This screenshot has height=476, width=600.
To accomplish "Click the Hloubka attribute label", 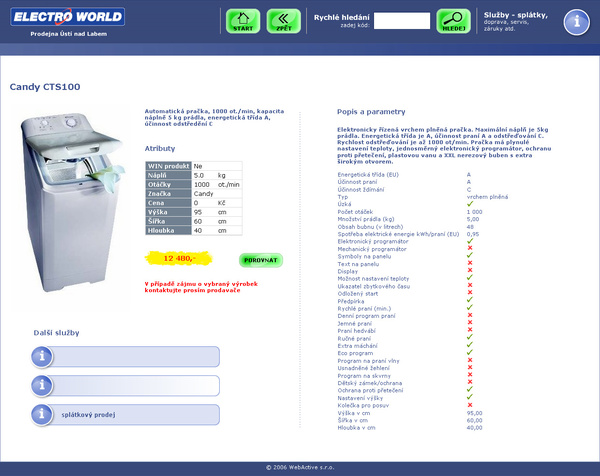I will [x=168, y=230].
